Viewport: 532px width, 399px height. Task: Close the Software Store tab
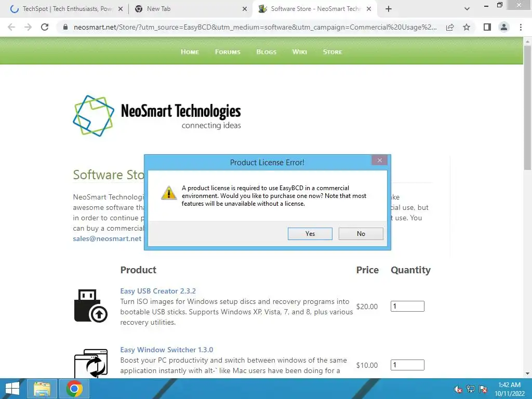click(369, 9)
